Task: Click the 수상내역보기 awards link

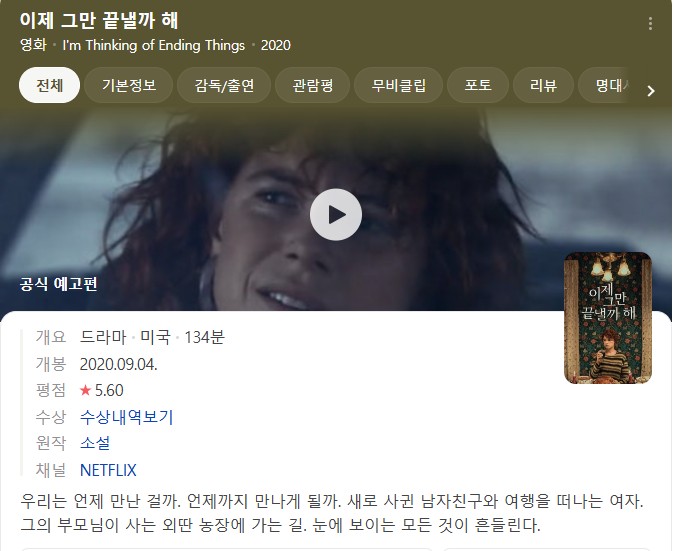Action: point(126,417)
